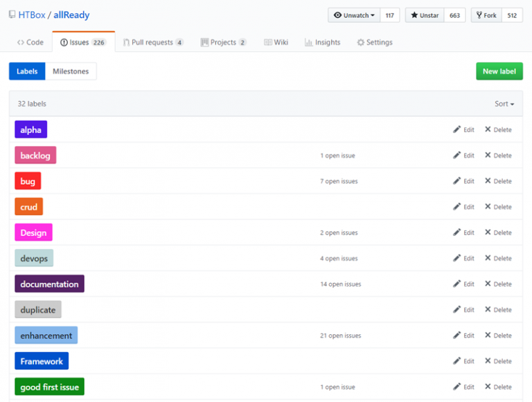Click the pencil icon for Framework label
The width and height of the screenshot is (532, 402).
pyautogui.click(x=456, y=361)
